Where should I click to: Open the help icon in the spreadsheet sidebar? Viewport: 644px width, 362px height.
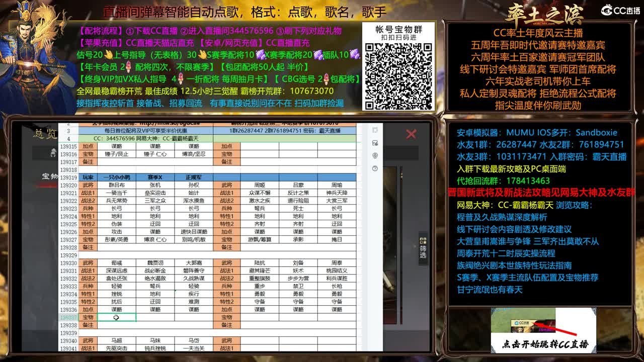point(375,168)
